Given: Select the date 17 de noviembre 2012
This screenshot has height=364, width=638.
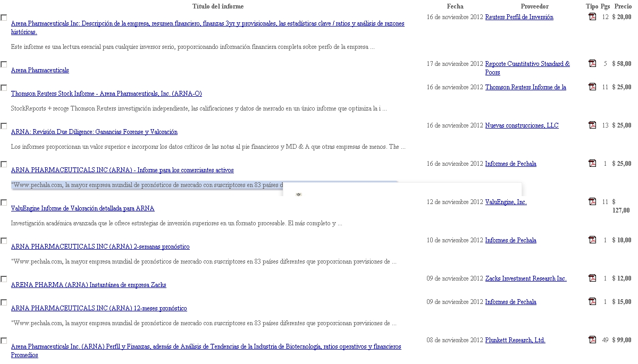Looking at the screenshot, I should (x=455, y=64).
